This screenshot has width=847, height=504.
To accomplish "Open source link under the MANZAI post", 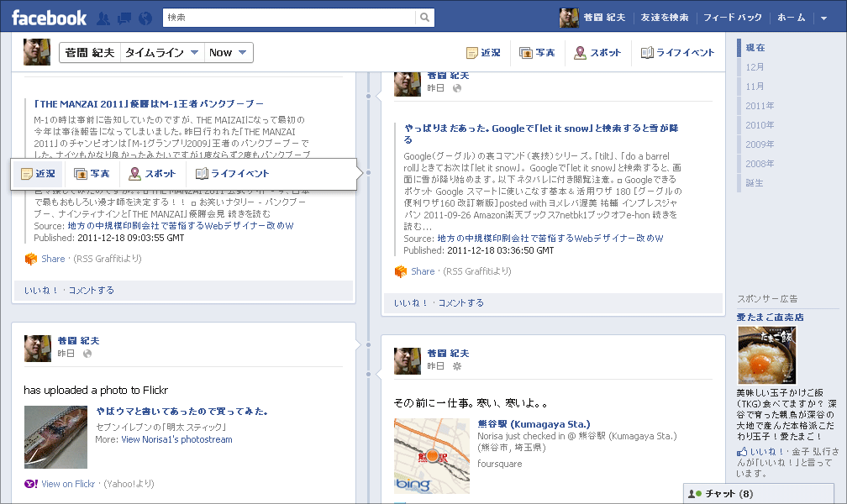I will [x=181, y=226].
